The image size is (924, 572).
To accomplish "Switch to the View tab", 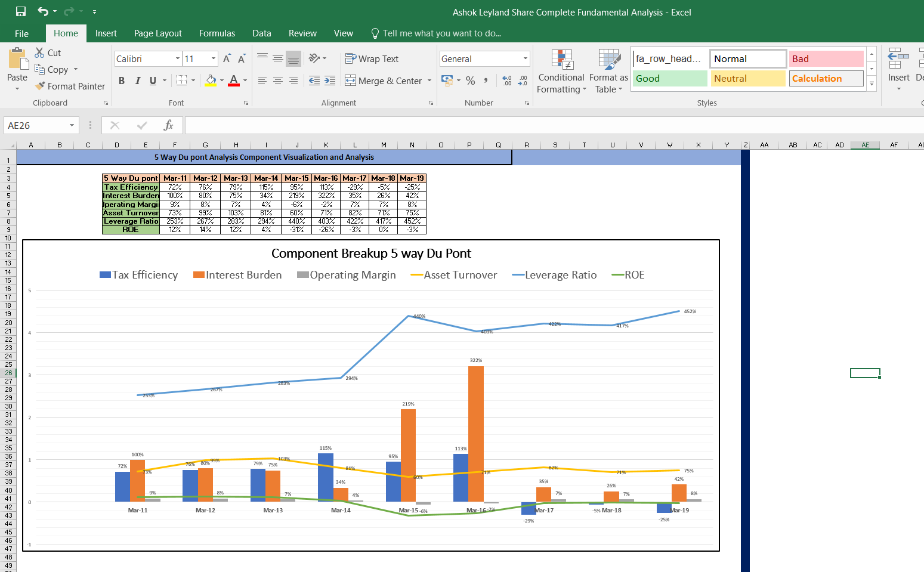I will [x=344, y=33].
